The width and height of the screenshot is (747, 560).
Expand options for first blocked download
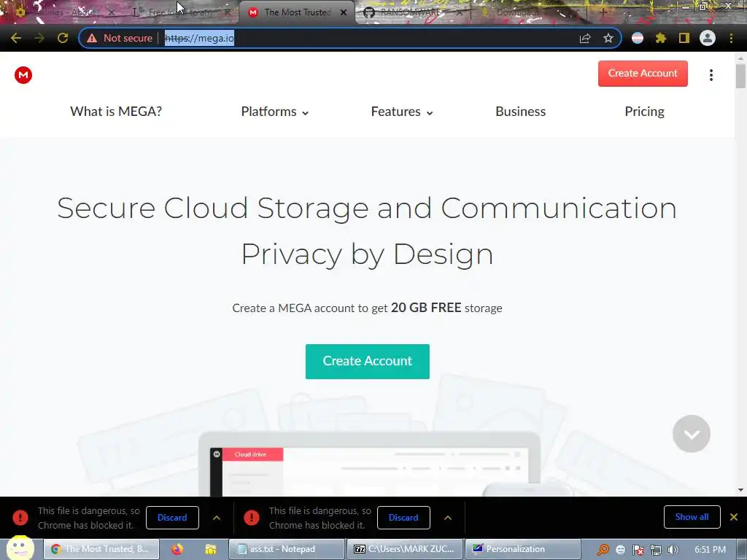click(x=217, y=518)
